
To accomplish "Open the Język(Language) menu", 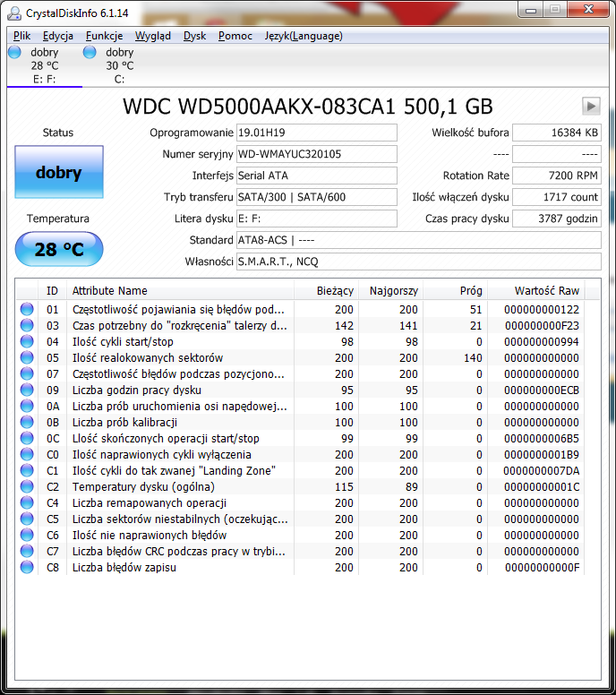I will 304,36.
